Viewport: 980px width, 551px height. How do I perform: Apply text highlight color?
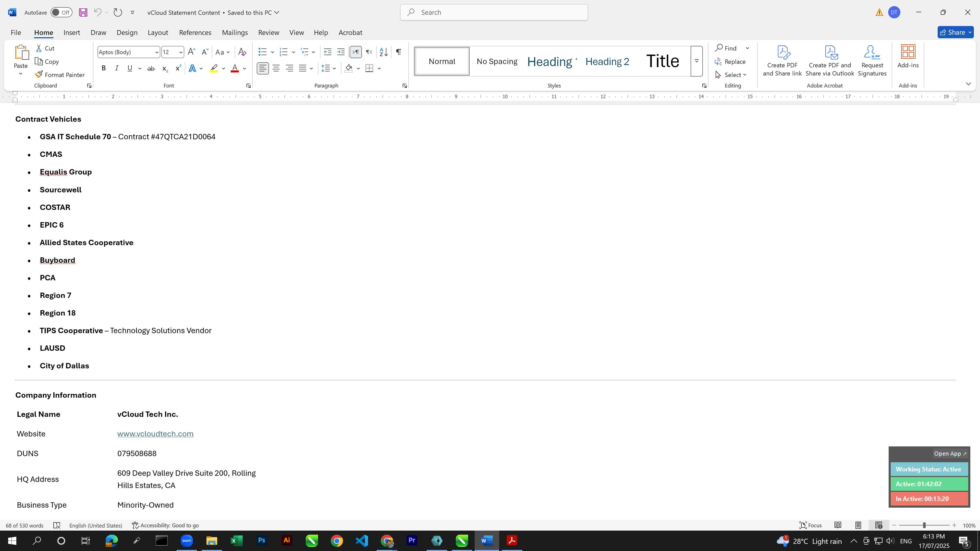(x=214, y=68)
